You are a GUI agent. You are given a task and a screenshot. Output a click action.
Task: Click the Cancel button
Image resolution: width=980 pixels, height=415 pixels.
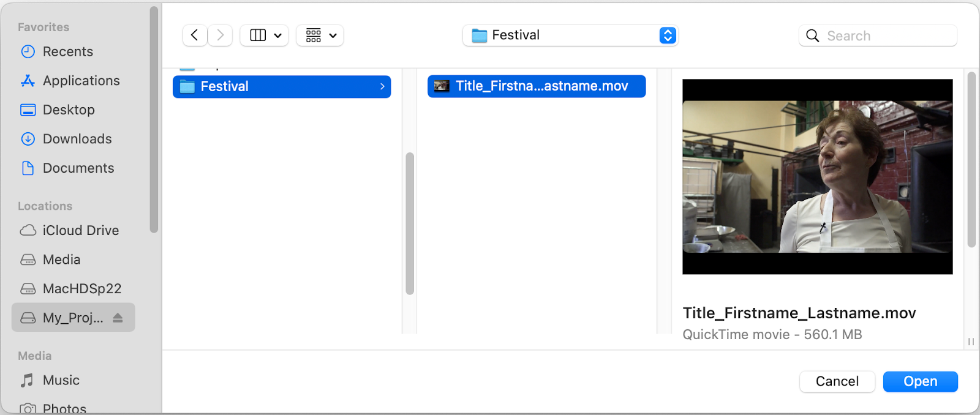(x=837, y=381)
